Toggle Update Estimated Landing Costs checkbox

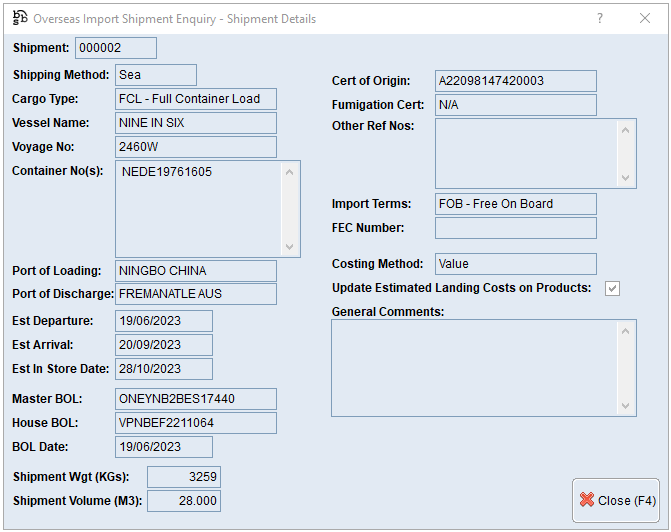point(613,288)
